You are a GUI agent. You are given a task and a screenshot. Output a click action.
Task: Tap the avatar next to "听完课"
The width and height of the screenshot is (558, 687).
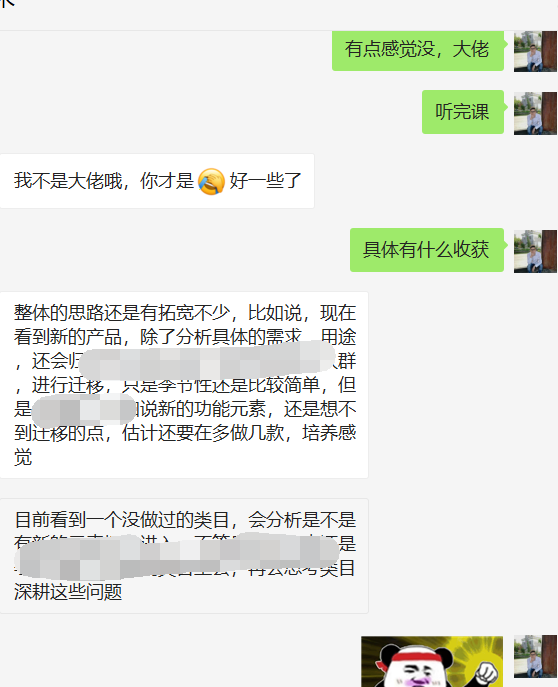pos(535,113)
